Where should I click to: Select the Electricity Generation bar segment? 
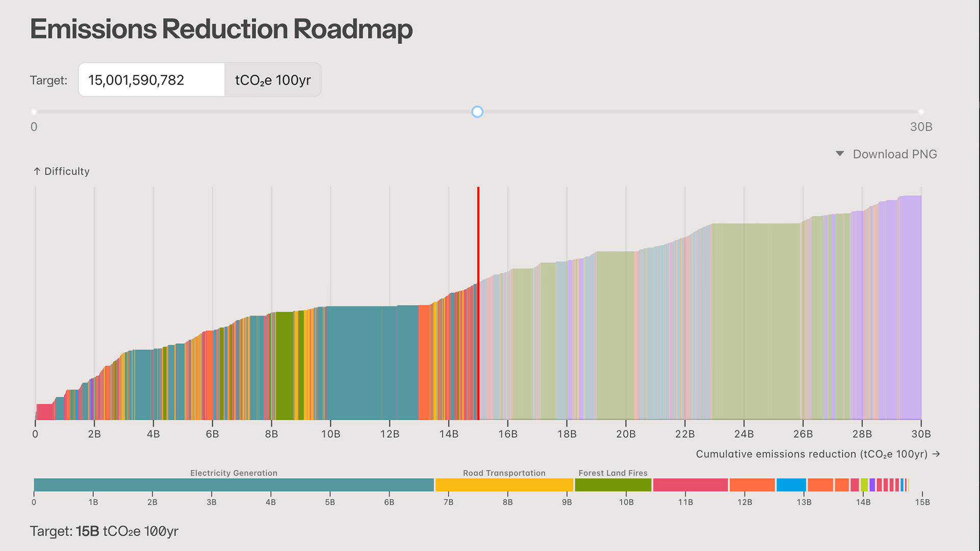coord(234,485)
